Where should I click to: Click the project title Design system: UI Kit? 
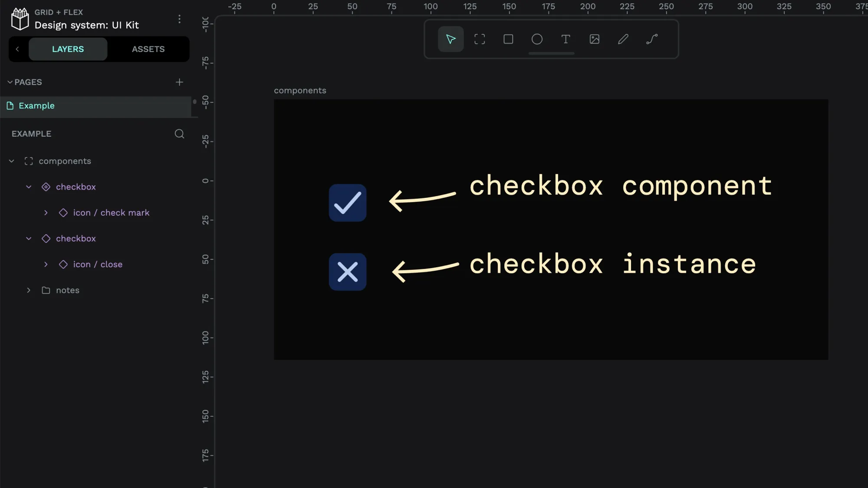click(x=87, y=25)
